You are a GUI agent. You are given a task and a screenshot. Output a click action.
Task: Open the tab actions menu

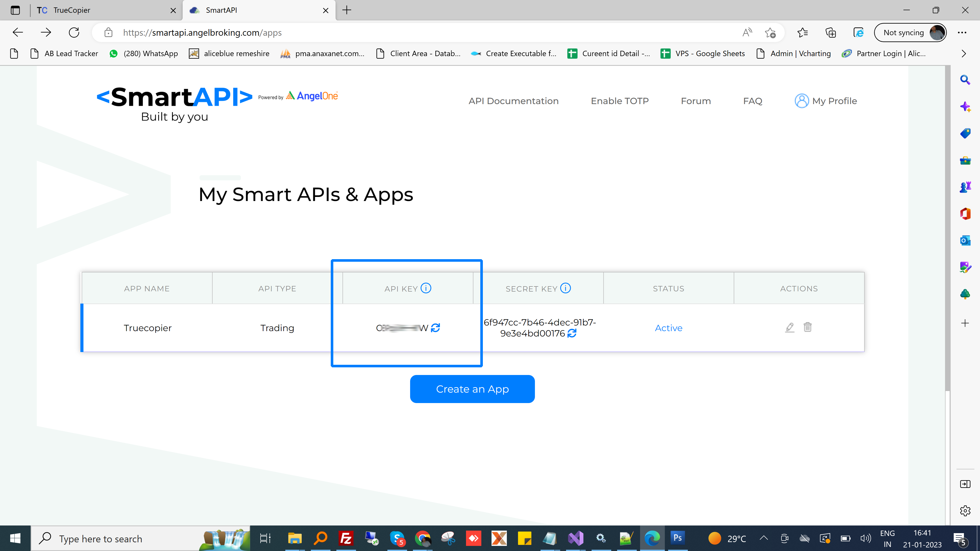pyautogui.click(x=15, y=10)
